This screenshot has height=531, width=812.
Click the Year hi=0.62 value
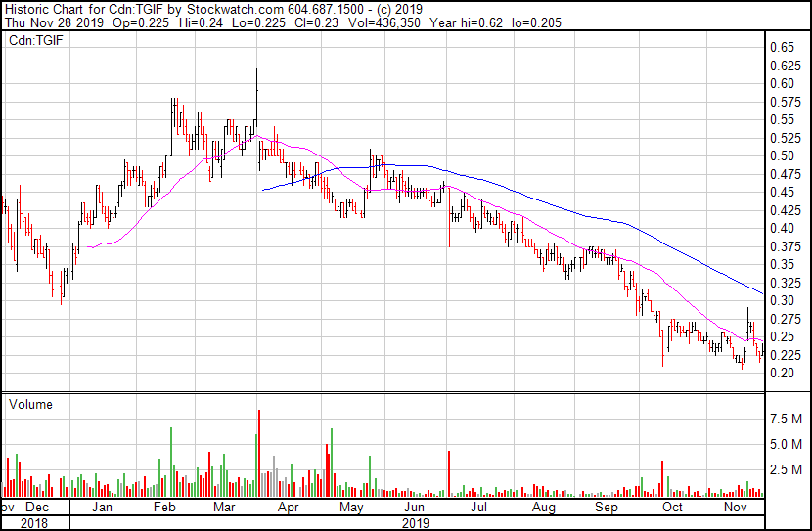[466, 22]
